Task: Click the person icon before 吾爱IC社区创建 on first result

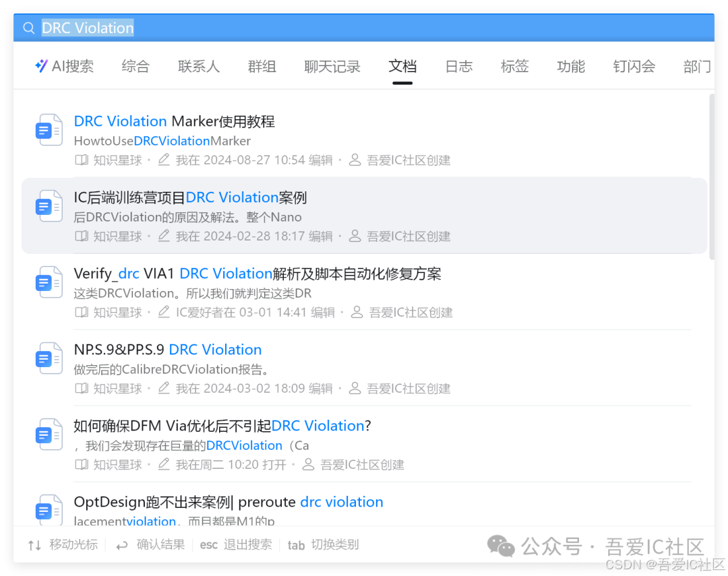Action: [355, 160]
